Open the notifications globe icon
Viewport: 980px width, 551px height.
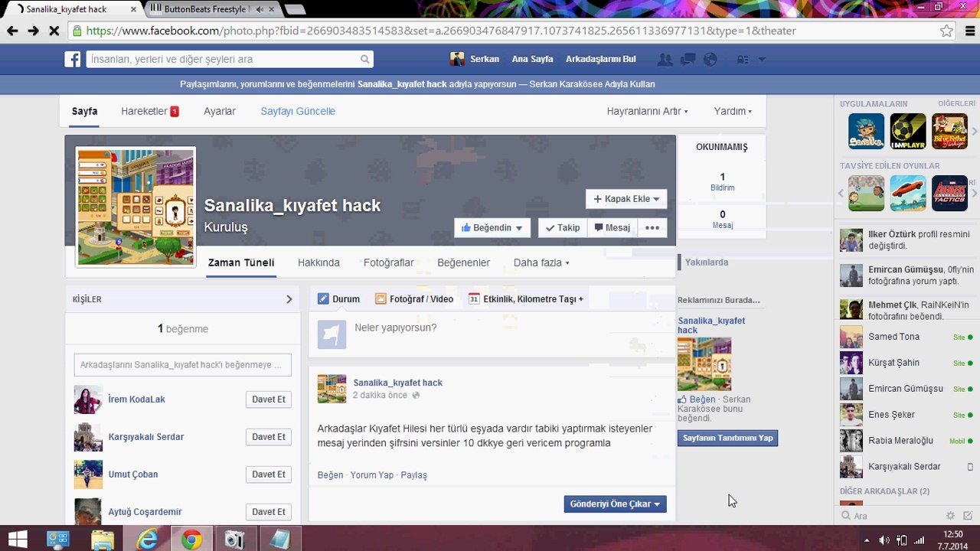710,59
